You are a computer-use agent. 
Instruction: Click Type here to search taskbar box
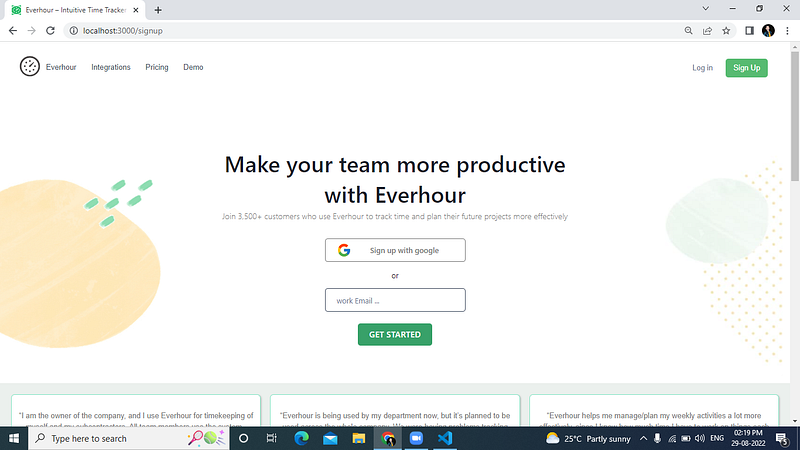point(129,438)
